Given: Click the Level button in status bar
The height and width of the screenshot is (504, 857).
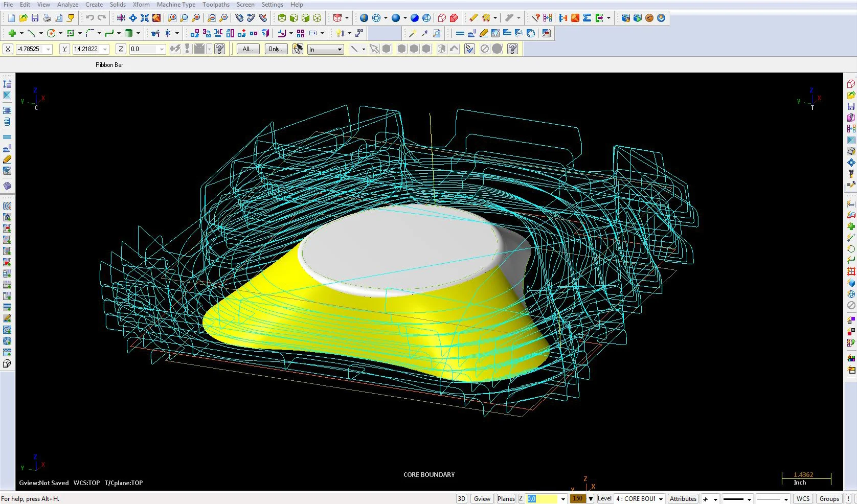Looking at the screenshot, I should [x=604, y=499].
